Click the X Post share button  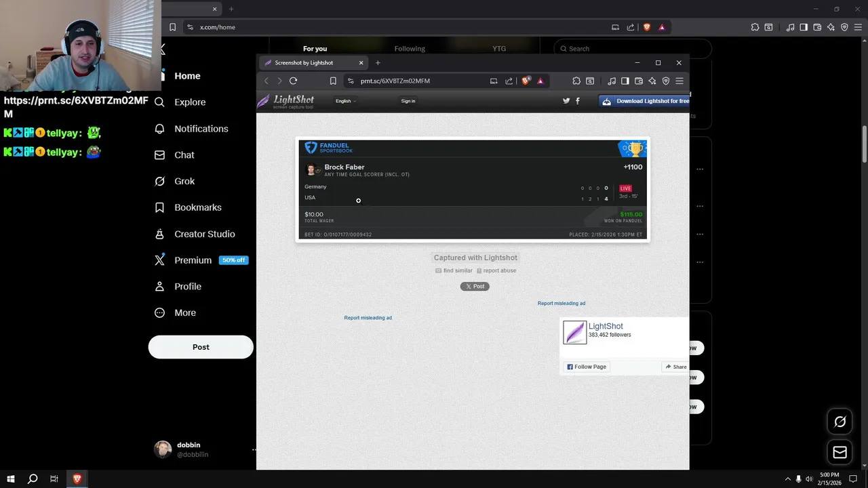pyautogui.click(x=475, y=286)
